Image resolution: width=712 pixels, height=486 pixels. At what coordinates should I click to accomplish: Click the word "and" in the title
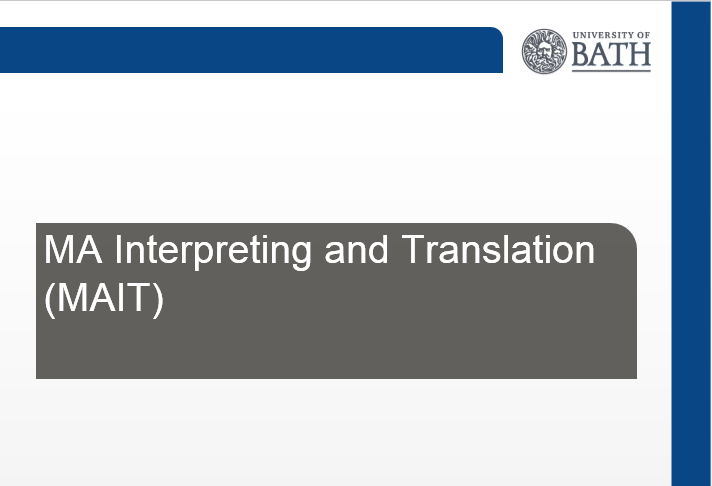coord(358,249)
